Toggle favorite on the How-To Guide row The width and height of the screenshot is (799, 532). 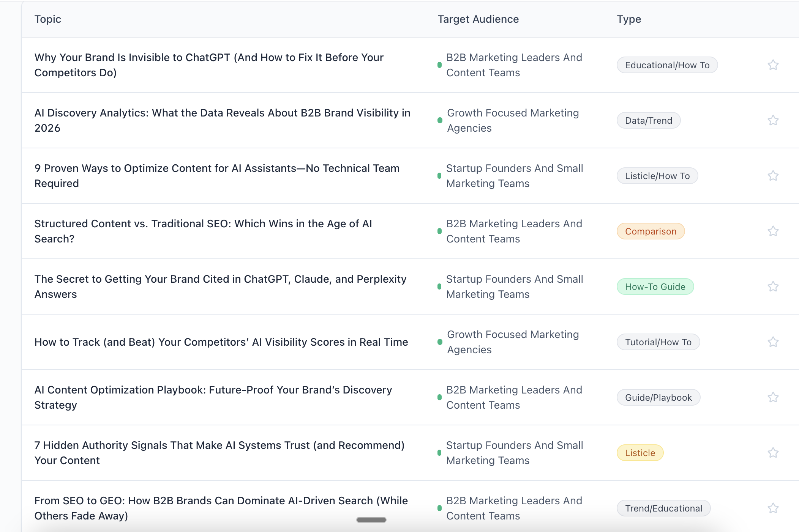tap(773, 286)
